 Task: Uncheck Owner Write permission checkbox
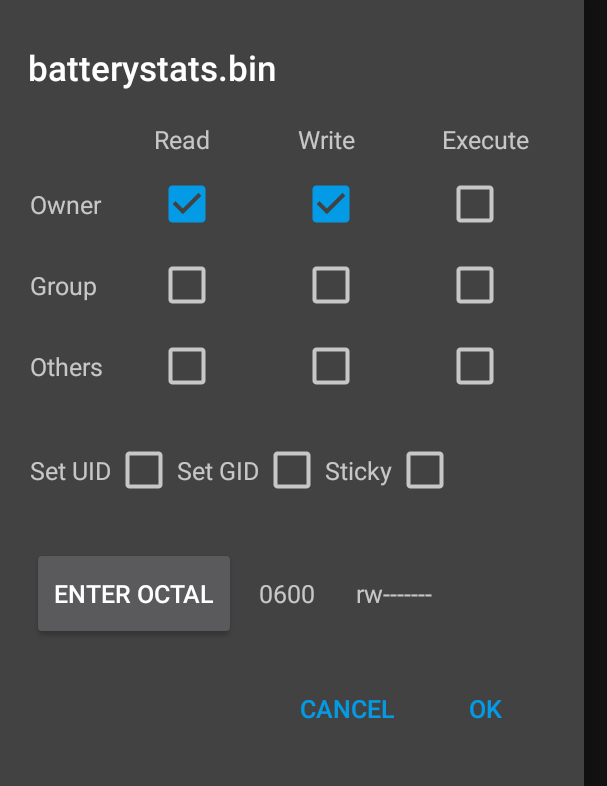click(331, 204)
